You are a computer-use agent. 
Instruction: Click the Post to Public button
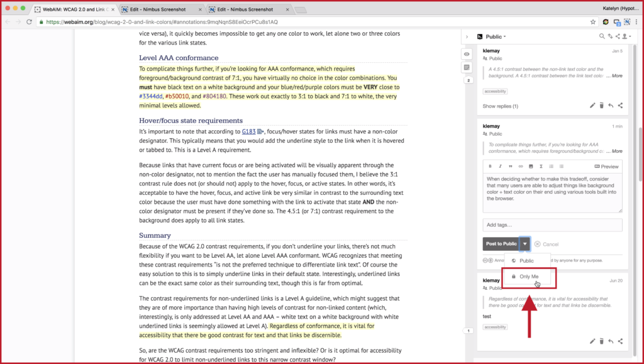click(x=501, y=244)
